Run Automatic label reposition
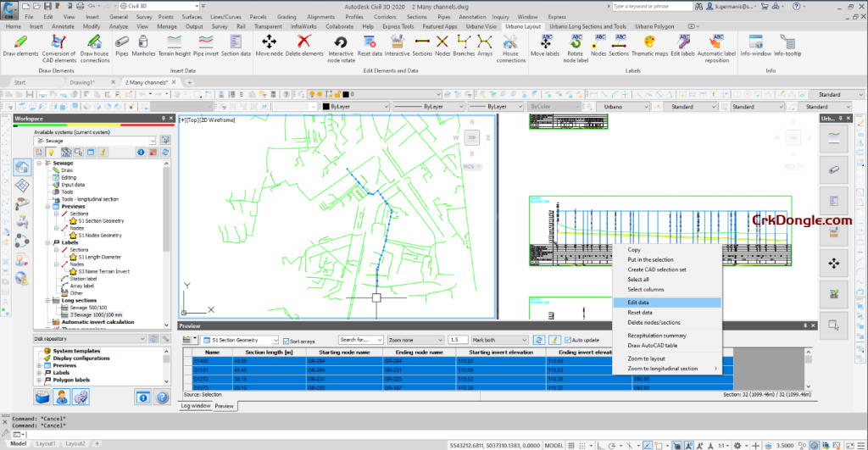Screen dimensions: 868x450 click(x=716, y=48)
